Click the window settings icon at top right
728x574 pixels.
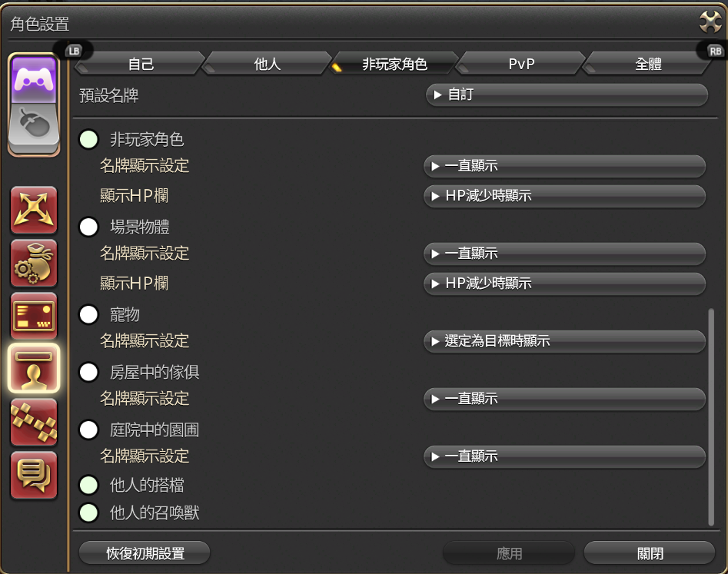(x=710, y=22)
